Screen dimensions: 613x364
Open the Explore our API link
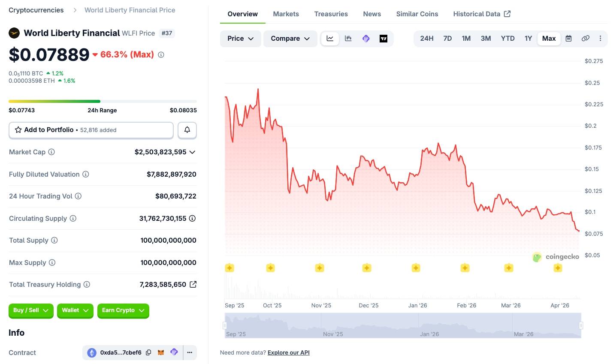point(288,352)
